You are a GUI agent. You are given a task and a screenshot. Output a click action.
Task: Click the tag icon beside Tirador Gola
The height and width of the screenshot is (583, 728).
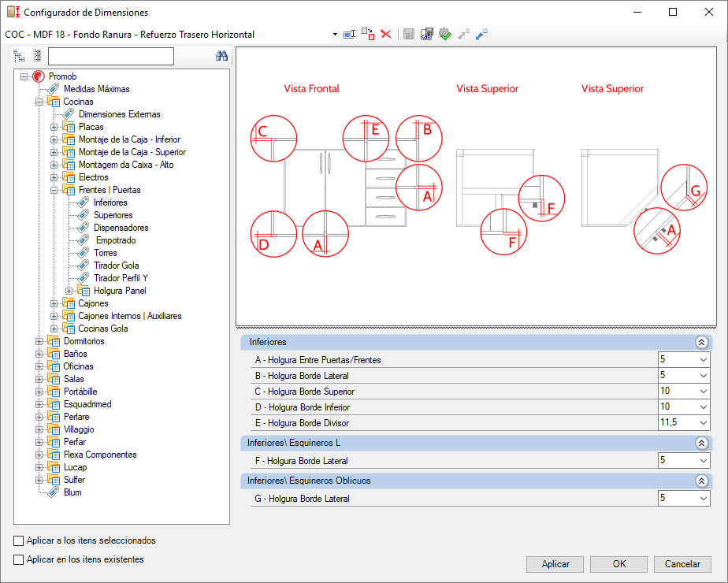pos(84,266)
